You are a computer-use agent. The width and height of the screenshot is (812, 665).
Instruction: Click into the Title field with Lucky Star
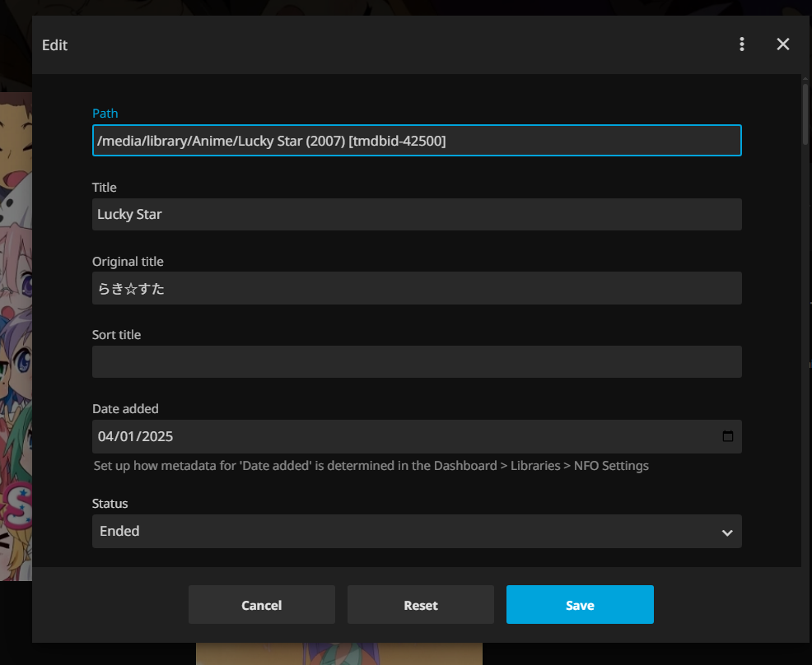(x=416, y=215)
